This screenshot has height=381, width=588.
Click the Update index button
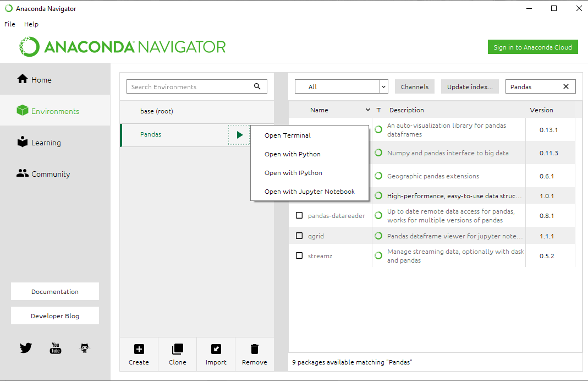point(470,86)
